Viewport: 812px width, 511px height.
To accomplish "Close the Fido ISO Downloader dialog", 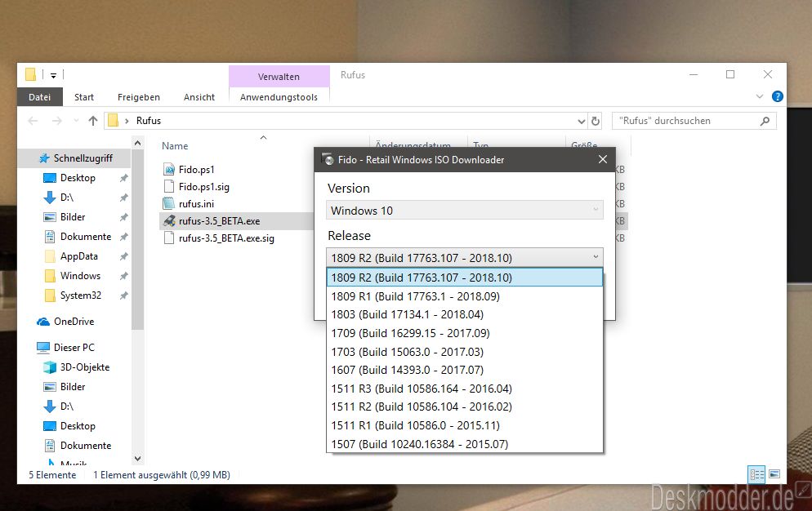I will [x=603, y=159].
